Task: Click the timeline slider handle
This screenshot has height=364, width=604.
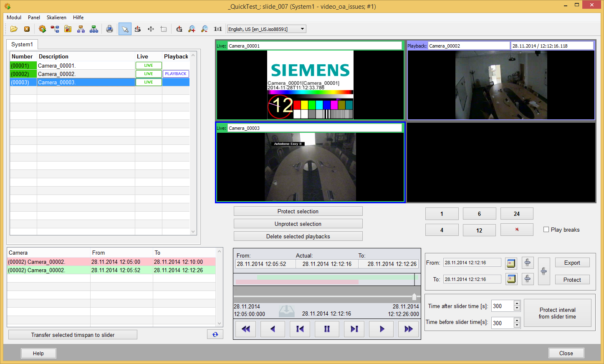Action: [x=414, y=297]
